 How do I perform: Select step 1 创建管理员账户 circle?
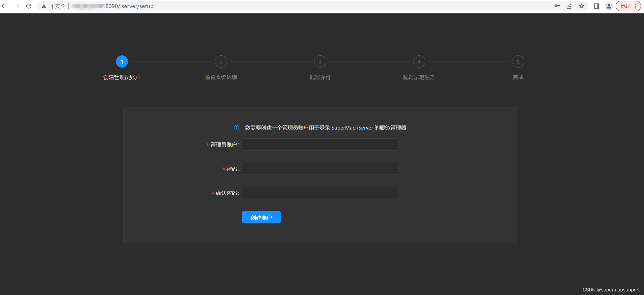(x=122, y=62)
